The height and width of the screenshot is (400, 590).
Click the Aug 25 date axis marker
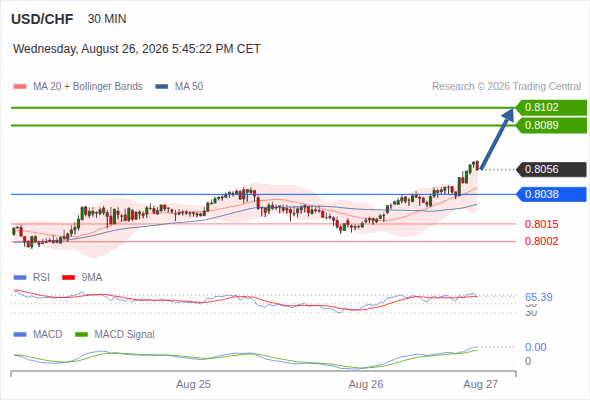(193, 384)
